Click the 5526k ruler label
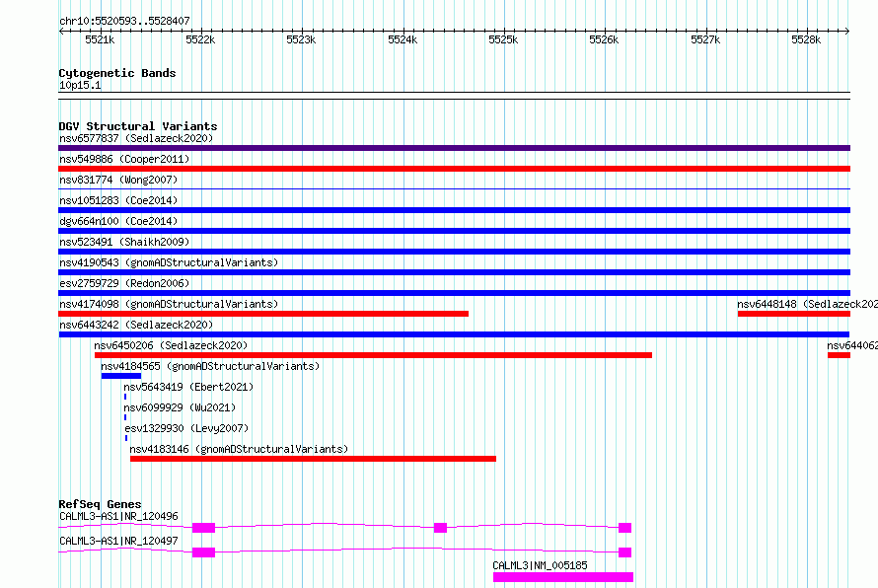Image resolution: width=878 pixels, height=588 pixels. point(604,39)
